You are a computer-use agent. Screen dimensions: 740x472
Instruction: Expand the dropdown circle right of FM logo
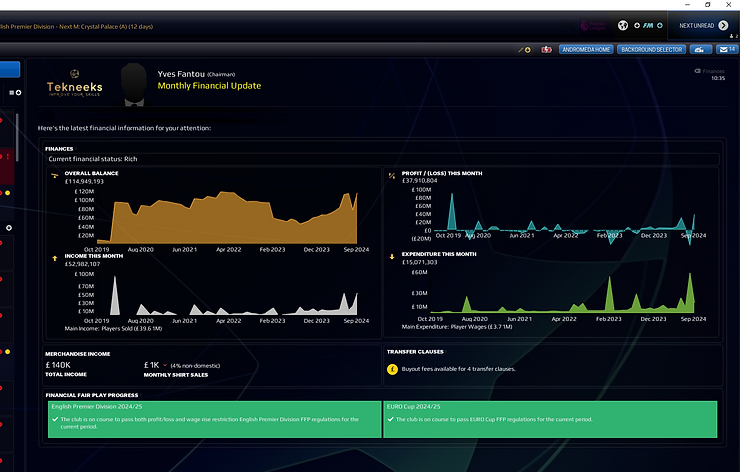coord(660,25)
